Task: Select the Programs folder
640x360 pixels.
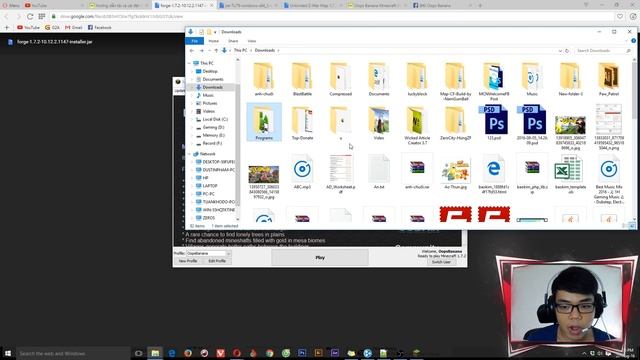Action: [x=264, y=122]
